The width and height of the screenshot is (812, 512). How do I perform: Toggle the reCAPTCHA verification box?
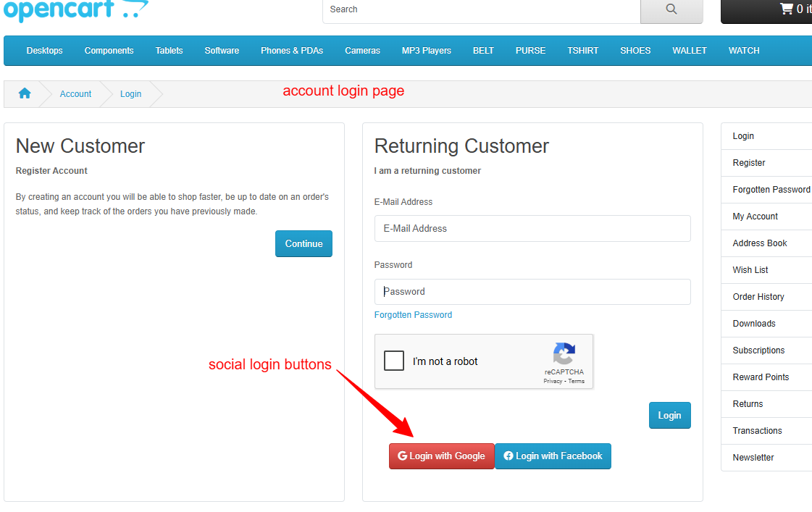tap(394, 361)
